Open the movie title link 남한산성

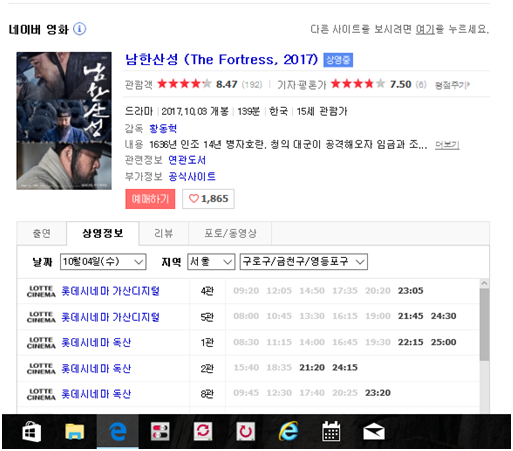pos(221,60)
